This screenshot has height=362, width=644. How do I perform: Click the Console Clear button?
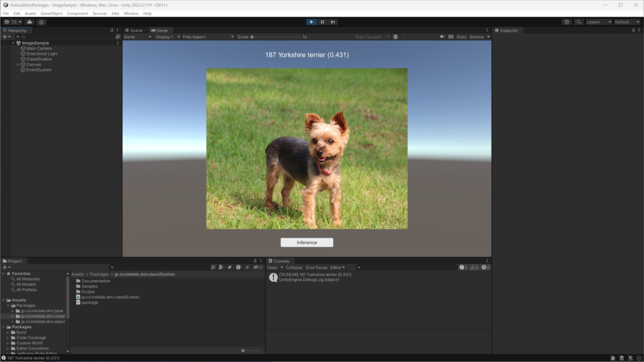point(272,267)
